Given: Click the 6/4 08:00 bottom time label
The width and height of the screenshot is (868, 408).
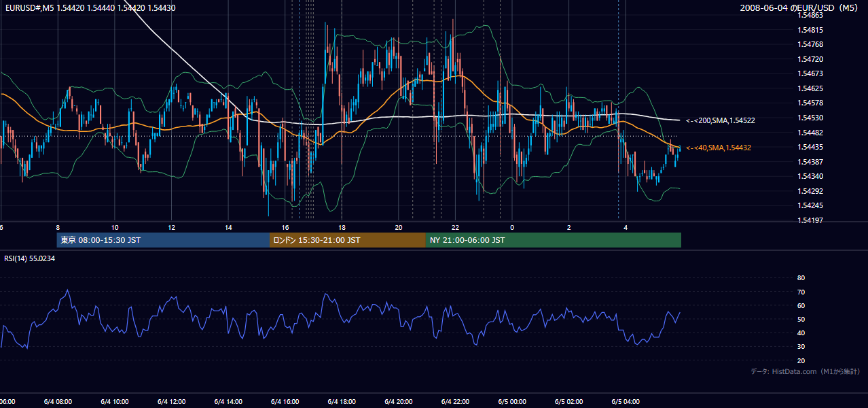Looking at the screenshot, I should [x=58, y=402].
